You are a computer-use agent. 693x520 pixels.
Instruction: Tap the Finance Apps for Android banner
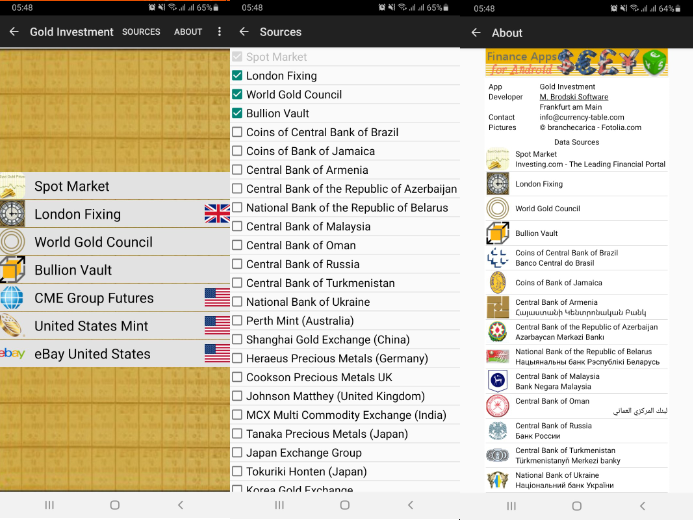click(577, 63)
